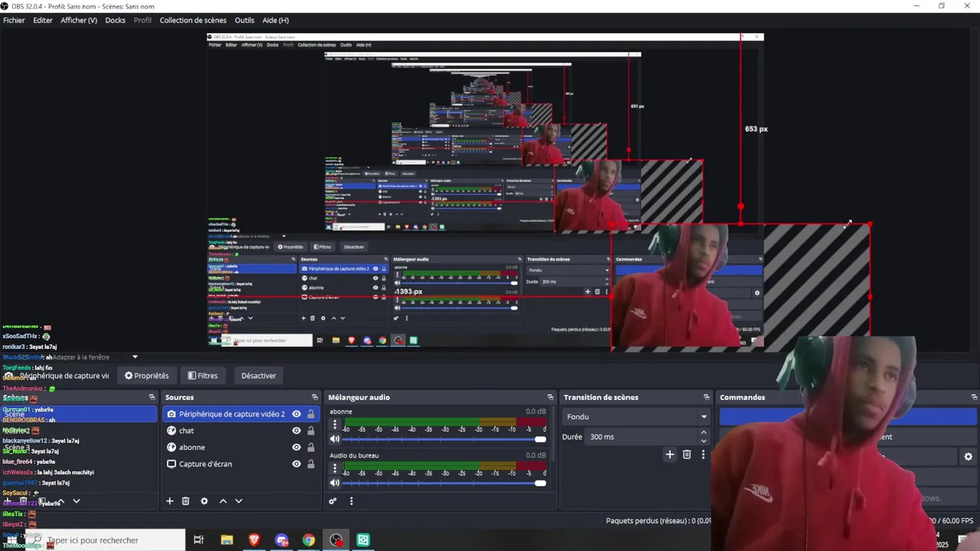Open Brave browser from the taskbar
Screen dimensions: 980x551
254,540
